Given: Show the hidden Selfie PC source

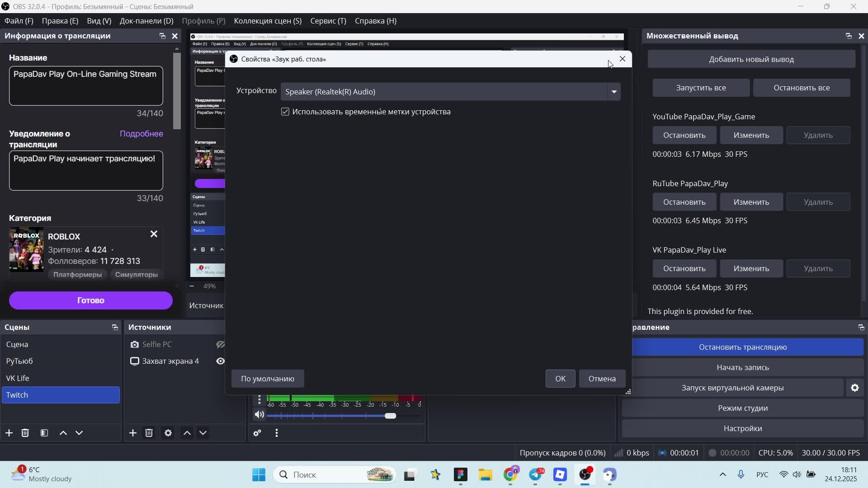Looking at the screenshot, I should 220,344.
